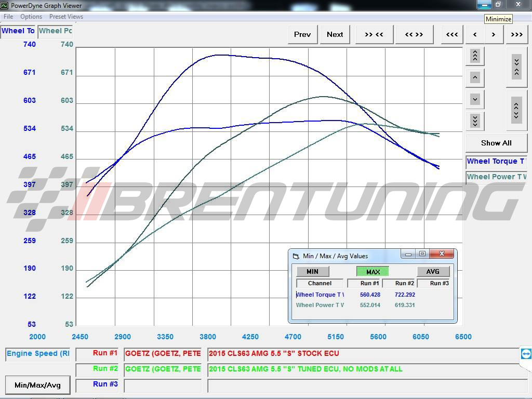Click the Channel column header
The height and width of the screenshot is (399, 532).
pos(320,283)
